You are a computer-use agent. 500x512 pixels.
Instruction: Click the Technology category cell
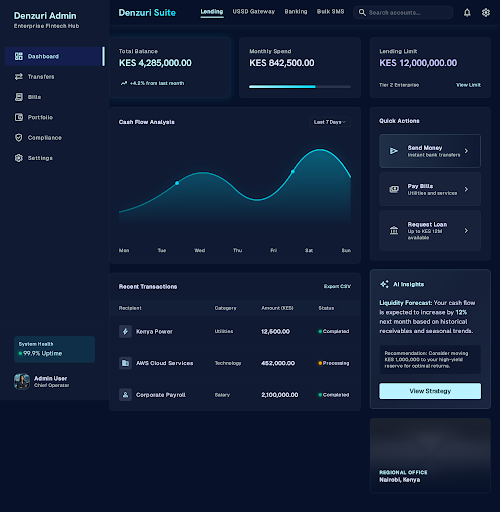pyautogui.click(x=228, y=363)
